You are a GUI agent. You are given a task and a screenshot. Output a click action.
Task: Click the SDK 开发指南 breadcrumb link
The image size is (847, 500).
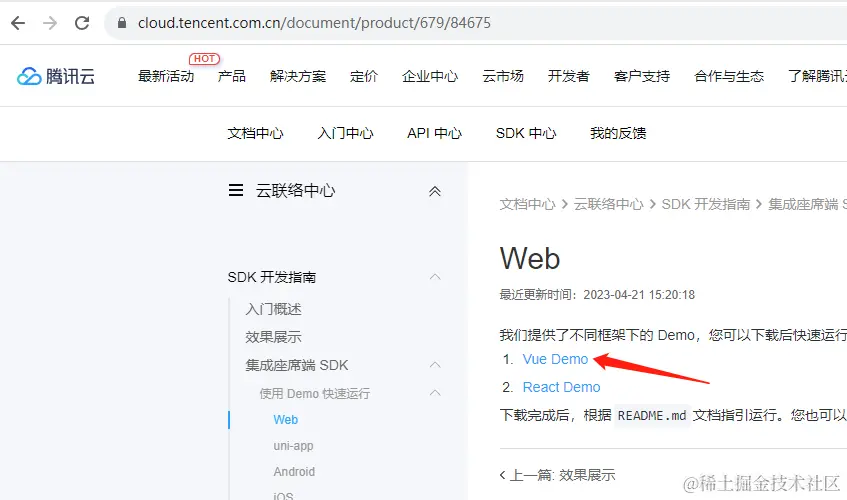pyautogui.click(x=705, y=204)
